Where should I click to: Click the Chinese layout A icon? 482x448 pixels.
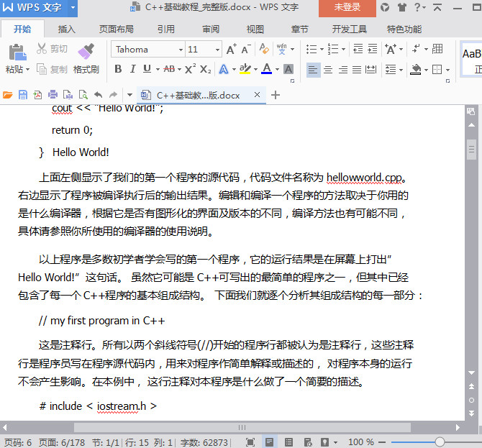391,49
